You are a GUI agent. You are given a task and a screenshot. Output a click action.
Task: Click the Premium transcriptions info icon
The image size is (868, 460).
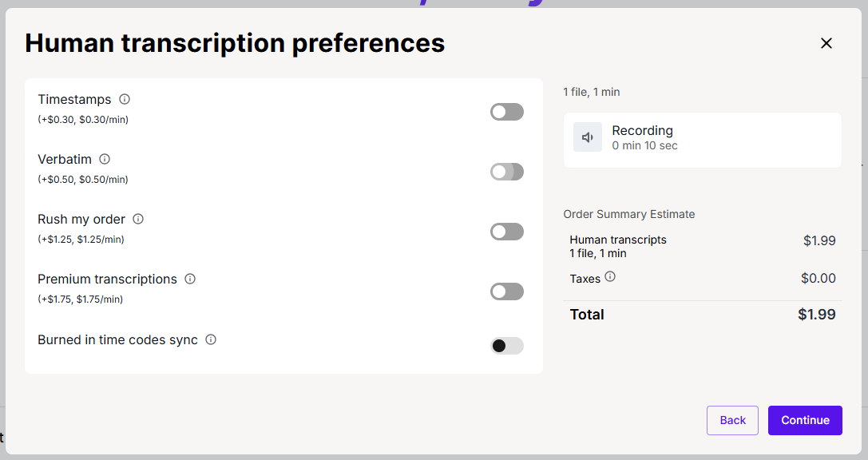click(x=190, y=279)
